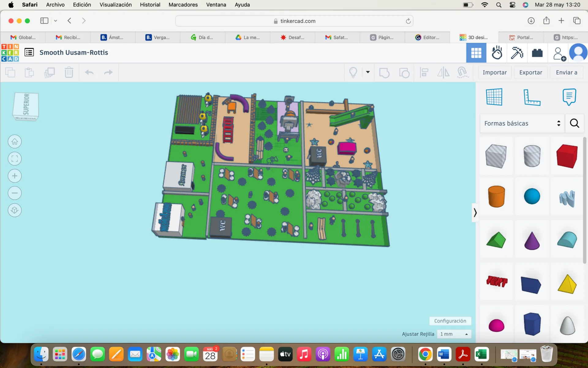Open the Notes tool icon

pyautogui.click(x=569, y=97)
